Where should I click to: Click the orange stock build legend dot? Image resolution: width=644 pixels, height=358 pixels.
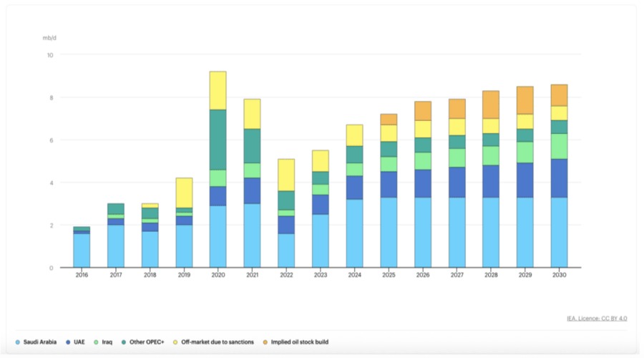(x=266, y=342)
